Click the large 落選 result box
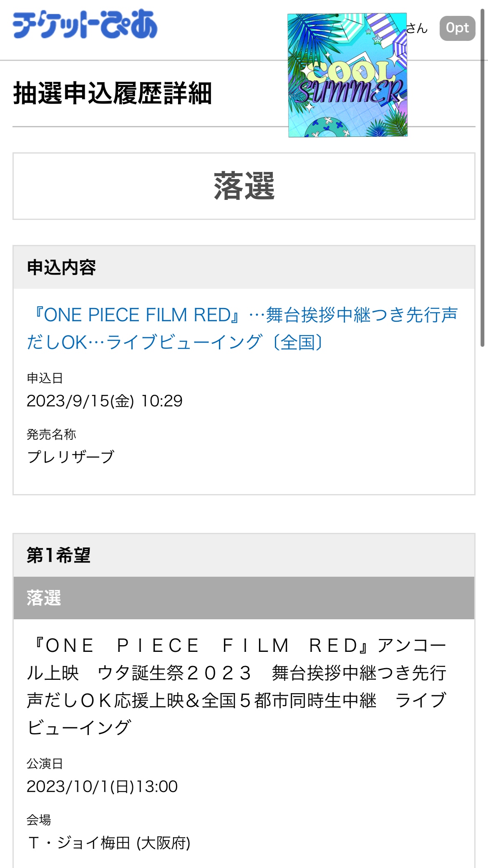The width and height of the screenshot is (488, 868). click(244, 186)
